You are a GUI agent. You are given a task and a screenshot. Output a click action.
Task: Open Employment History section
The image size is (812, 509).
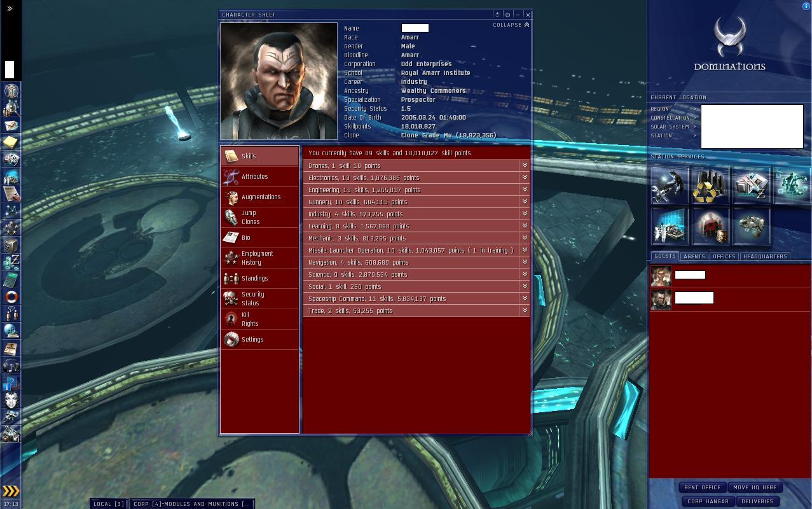[x=259, y=258]
